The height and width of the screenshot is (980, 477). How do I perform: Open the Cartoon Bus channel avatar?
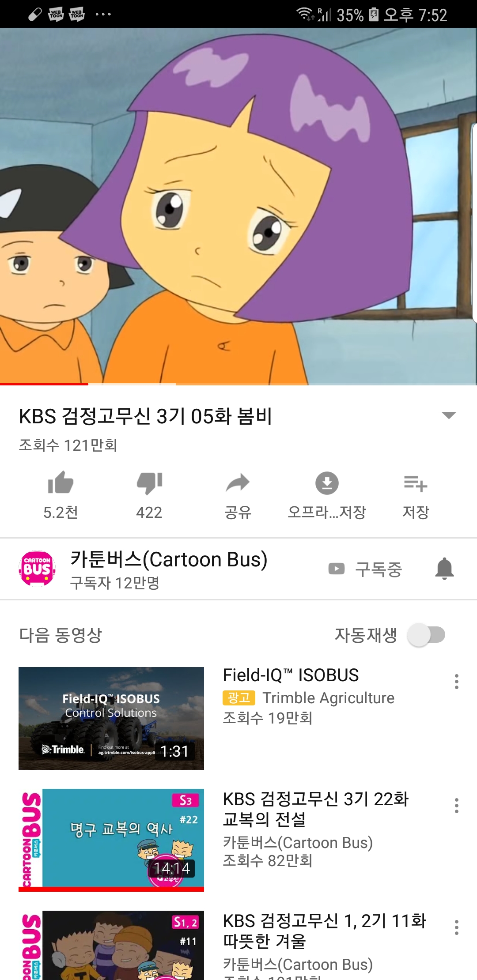click(x=38, y=569)
